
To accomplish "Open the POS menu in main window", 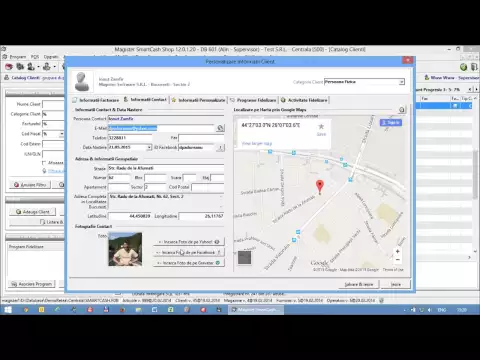I will tap(35, 57).
